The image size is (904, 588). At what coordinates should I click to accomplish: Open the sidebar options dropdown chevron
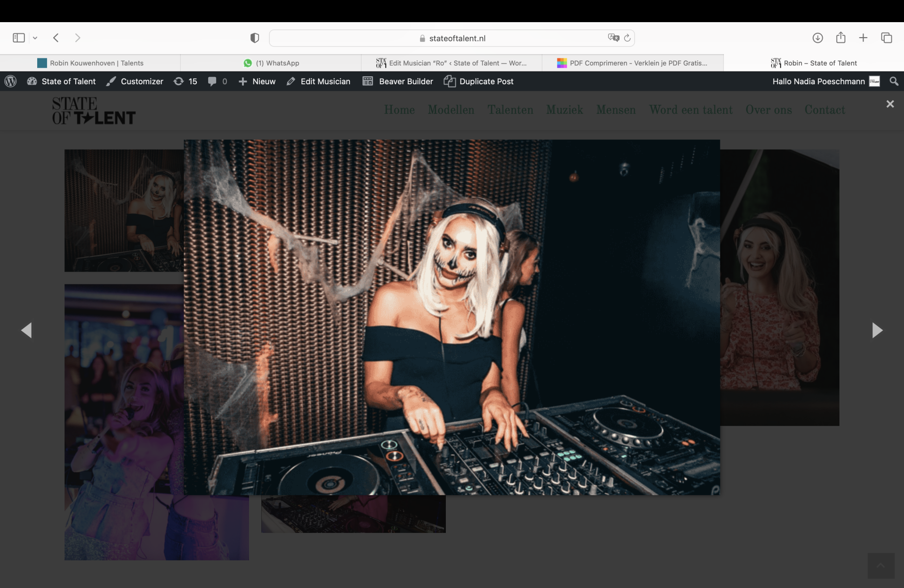click(35, 38)
